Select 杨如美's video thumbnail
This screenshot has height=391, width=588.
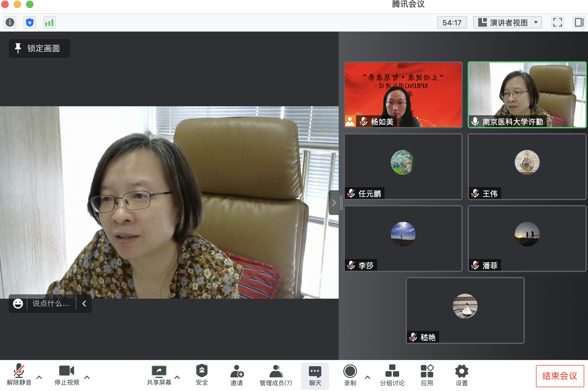403,94
